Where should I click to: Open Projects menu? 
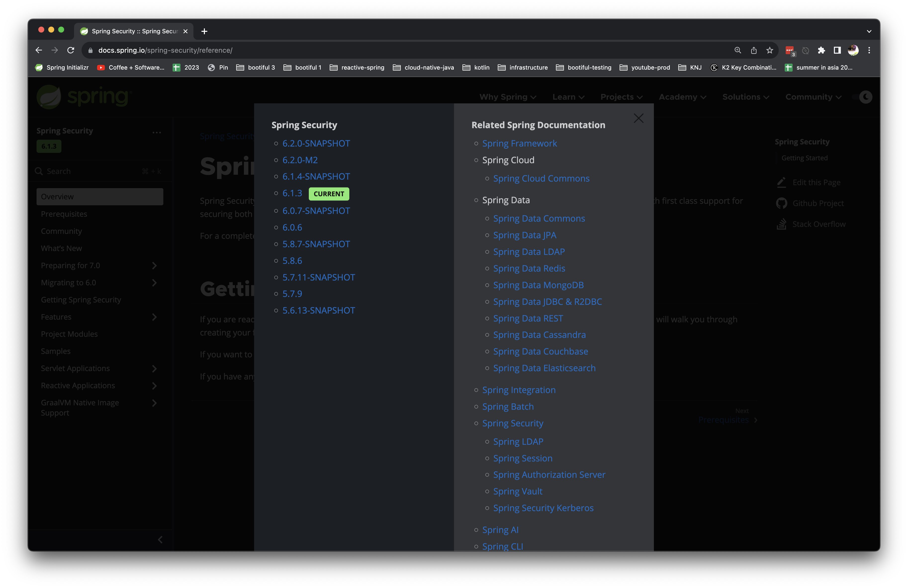point(622,97)
